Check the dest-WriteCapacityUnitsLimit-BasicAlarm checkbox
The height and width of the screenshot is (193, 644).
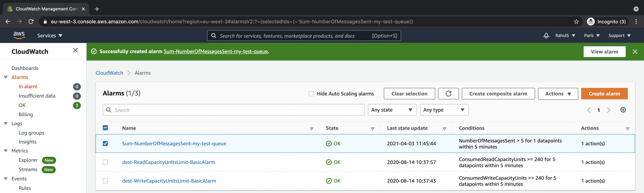coord(105,181)
